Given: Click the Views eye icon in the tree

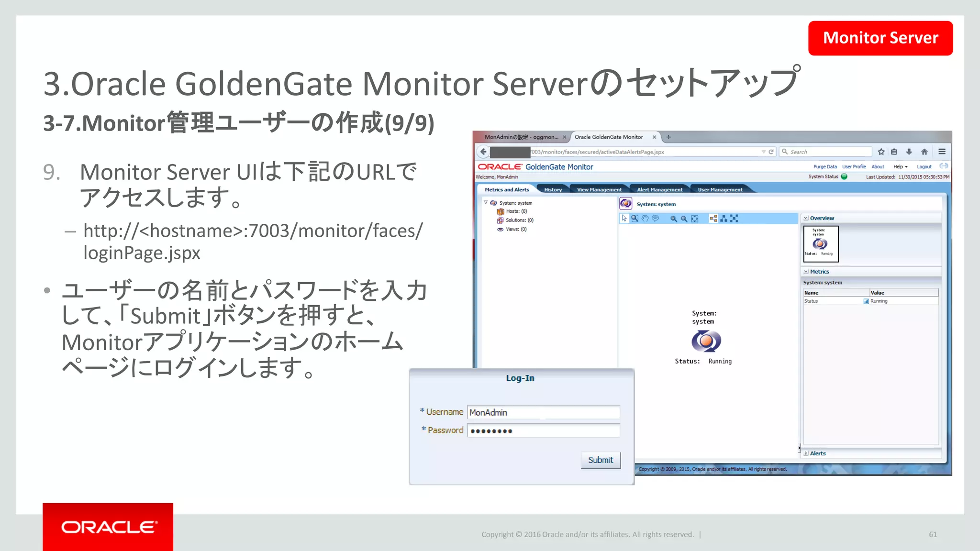Looking at the screenshot, I should click(x=501, y=229).
